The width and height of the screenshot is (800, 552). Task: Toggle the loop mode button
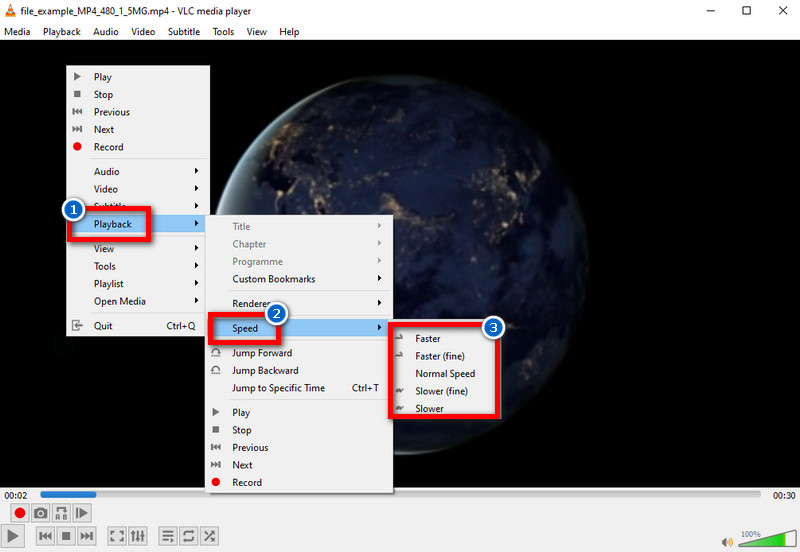[x=188, y=536]
